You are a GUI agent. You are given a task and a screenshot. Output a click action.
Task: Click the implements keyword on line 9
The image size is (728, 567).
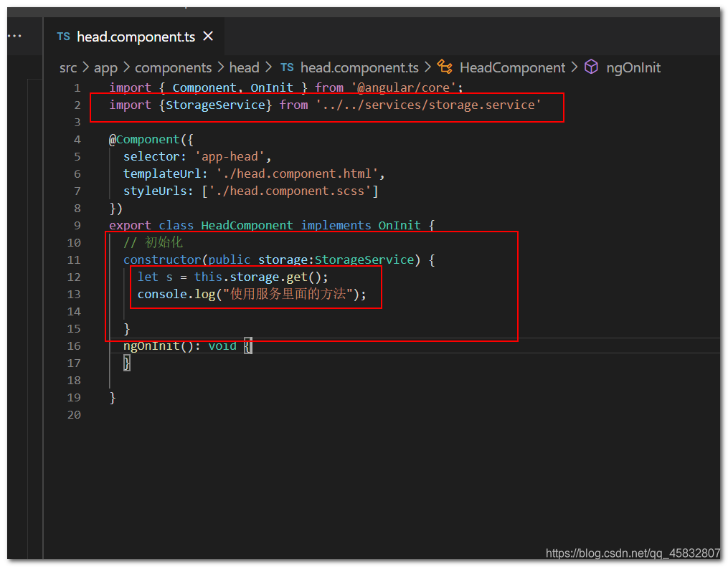[336, 226]
